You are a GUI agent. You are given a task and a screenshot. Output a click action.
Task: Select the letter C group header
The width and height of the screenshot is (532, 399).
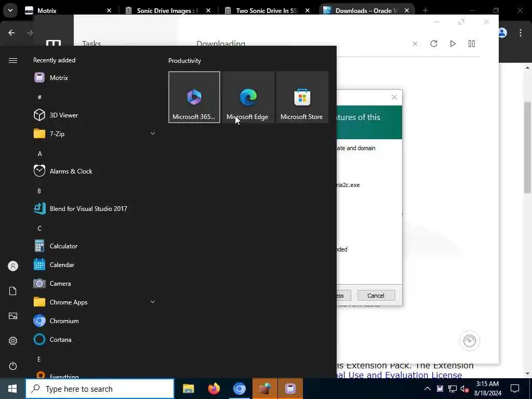[x=39, y=229]
